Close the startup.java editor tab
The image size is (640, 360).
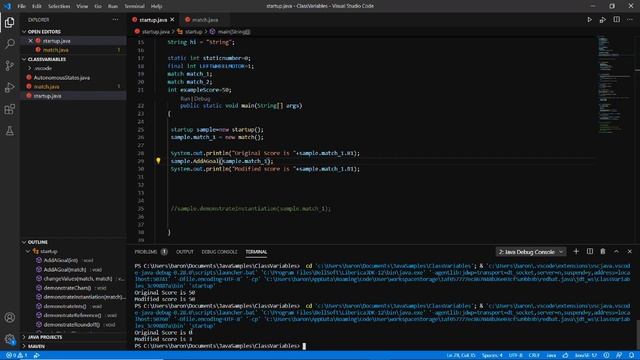click(x=172, y=20)
